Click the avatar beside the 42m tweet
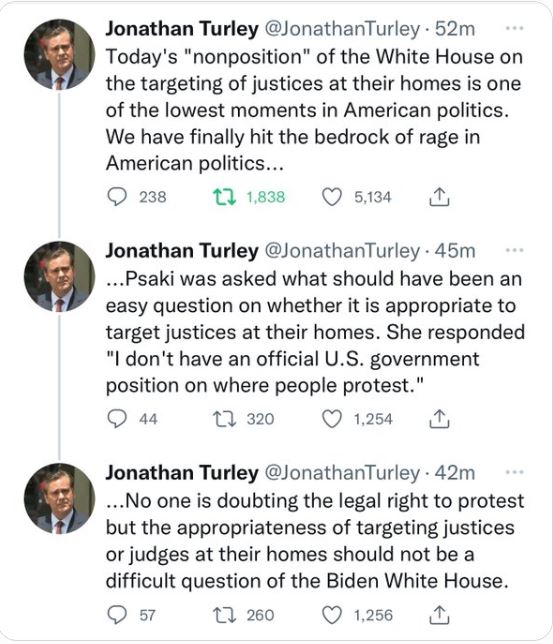 60,499
